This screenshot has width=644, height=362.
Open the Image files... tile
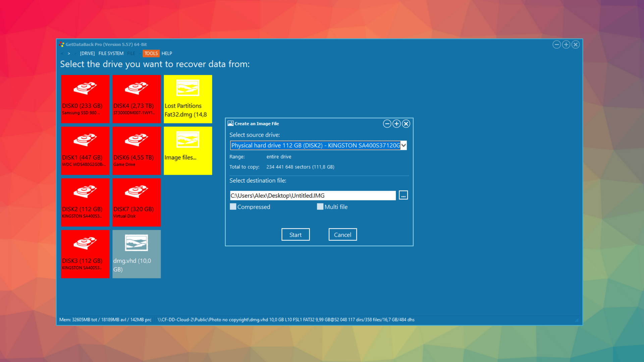(188, 150)
